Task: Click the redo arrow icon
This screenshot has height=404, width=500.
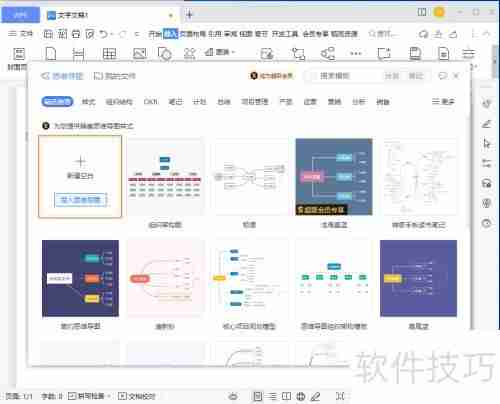Action: [123, 34]
